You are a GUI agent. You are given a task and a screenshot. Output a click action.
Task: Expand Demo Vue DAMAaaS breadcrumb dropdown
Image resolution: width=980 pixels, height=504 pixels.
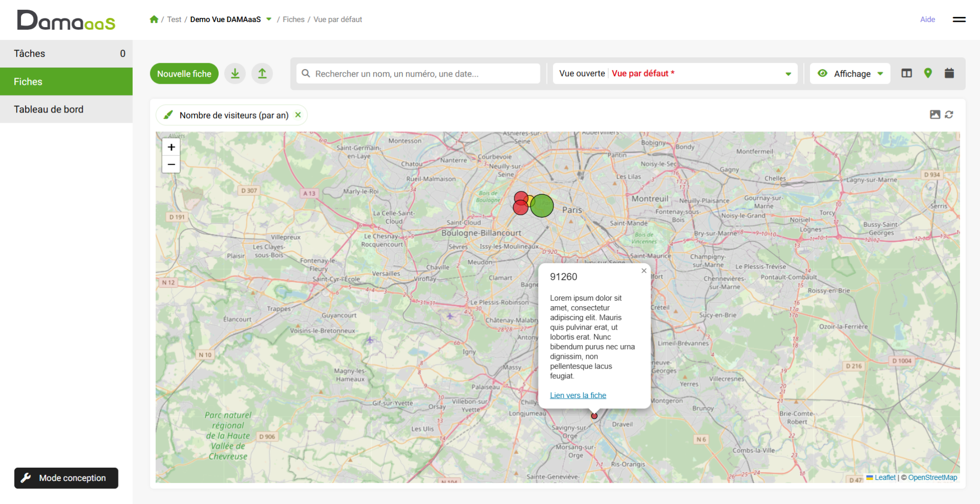(269, 19)
